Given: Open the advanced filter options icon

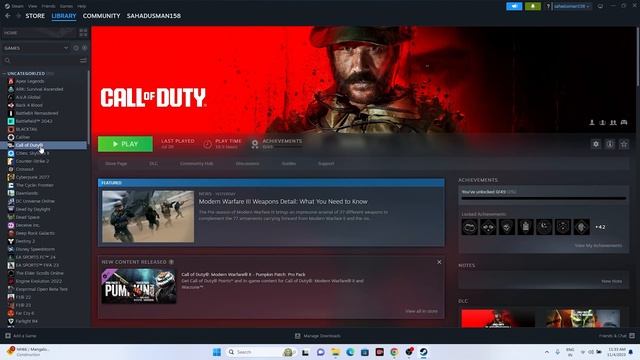Looking at the screenshot, I should pos(83,60).
